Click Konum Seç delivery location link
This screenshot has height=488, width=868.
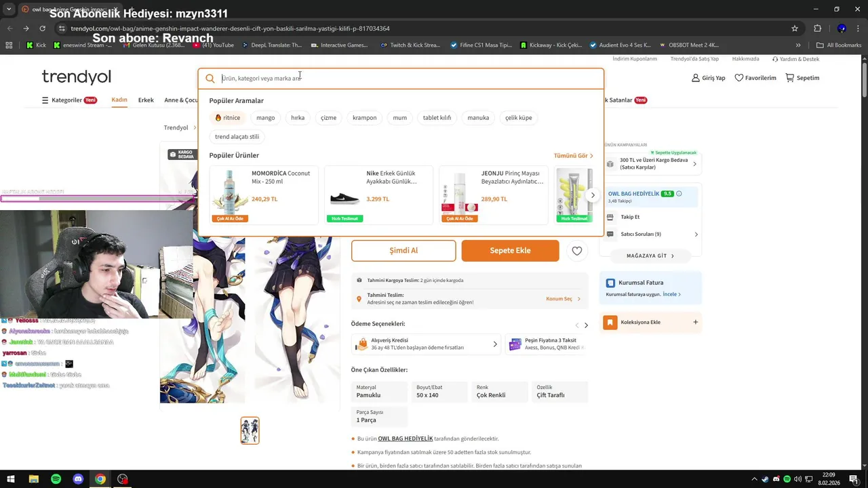coord(564,299)
